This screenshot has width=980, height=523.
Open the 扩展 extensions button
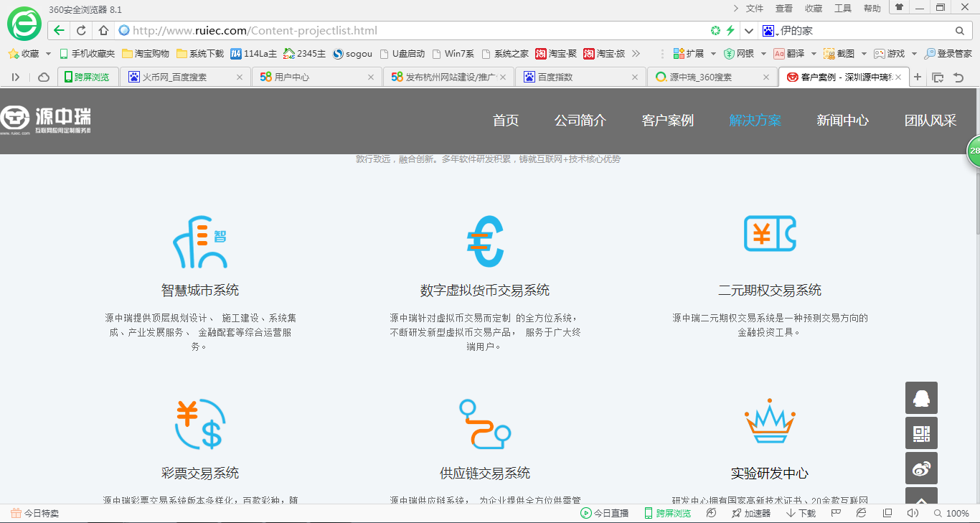coord(688,54)
